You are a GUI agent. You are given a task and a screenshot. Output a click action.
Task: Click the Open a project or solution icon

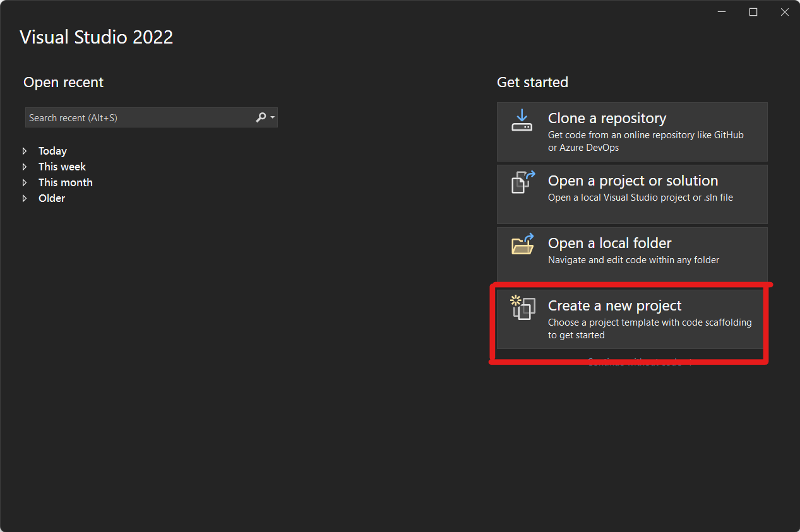522,182
